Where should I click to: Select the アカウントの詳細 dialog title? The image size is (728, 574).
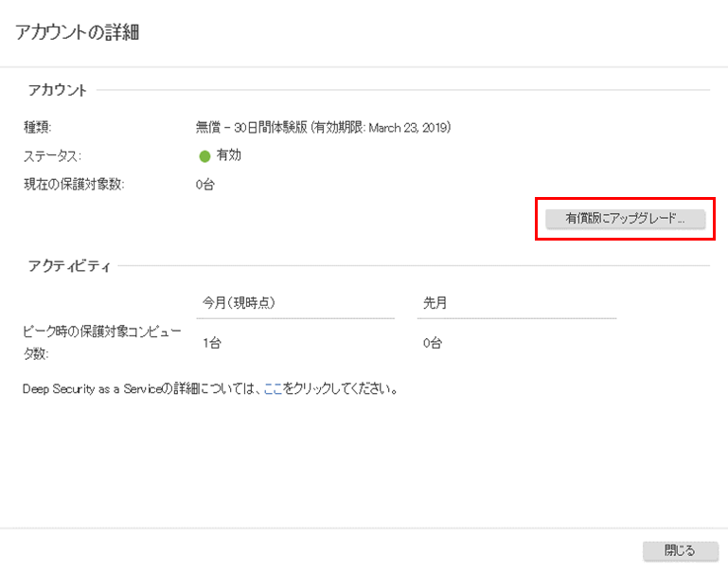pos(78,32)
